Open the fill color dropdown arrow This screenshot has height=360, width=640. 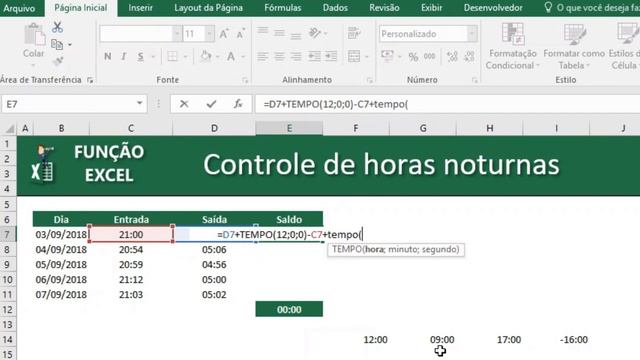pyautogui.click(x=218, y=57)
